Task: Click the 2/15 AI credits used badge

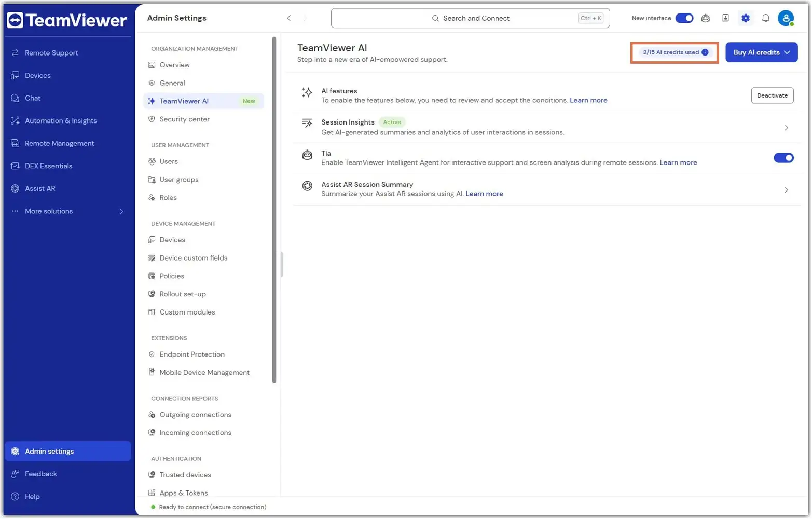Action: click(x=675, y=52)
